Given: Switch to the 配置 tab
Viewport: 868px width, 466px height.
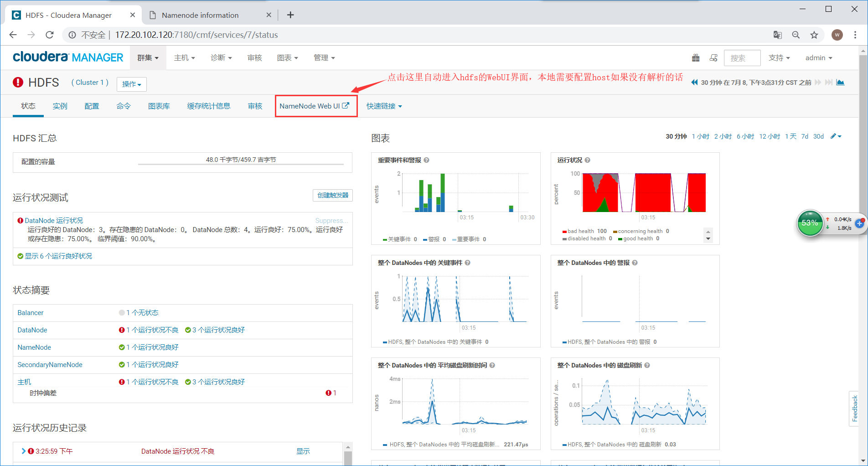Looking at the screenshot, I should click(x=92, y=106).
